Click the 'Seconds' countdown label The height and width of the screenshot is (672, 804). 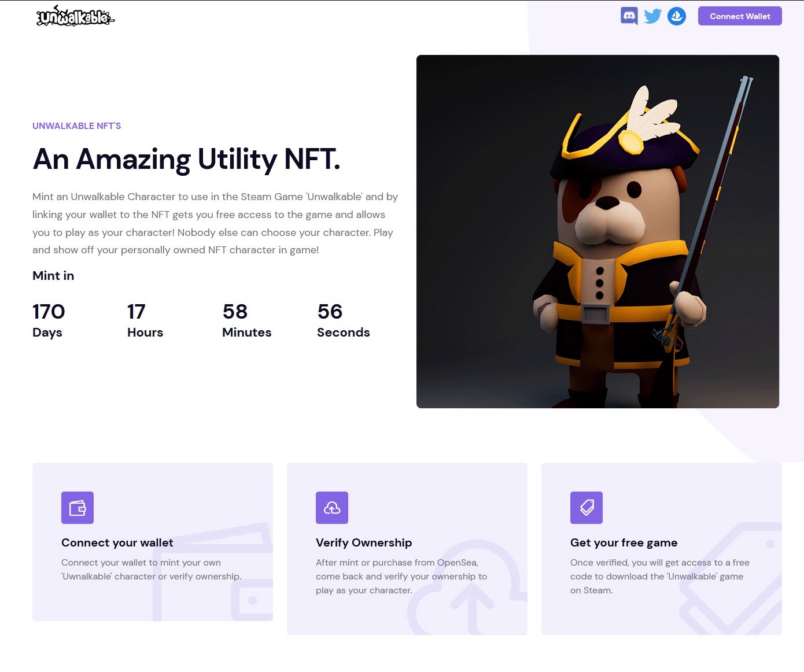(x=344, y=333)
